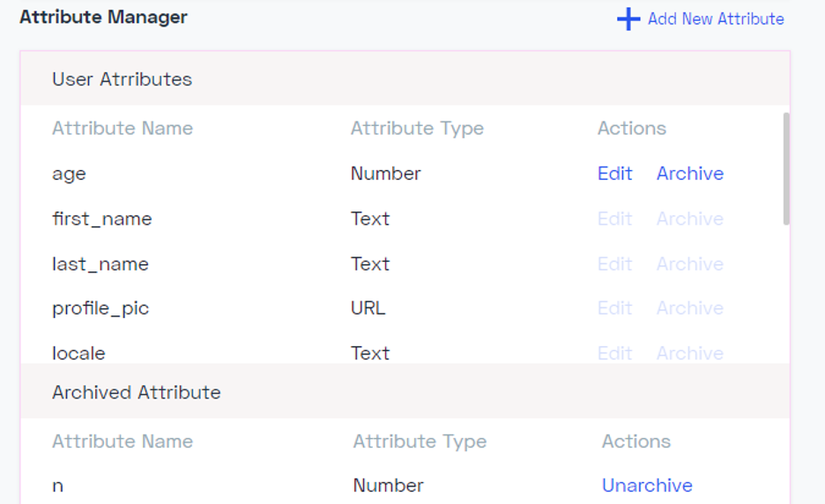This screenshot has height=504, width=825.
Task: Archive the profile_pic attribute
Action: pyautogui.click(x=690, y=308)
